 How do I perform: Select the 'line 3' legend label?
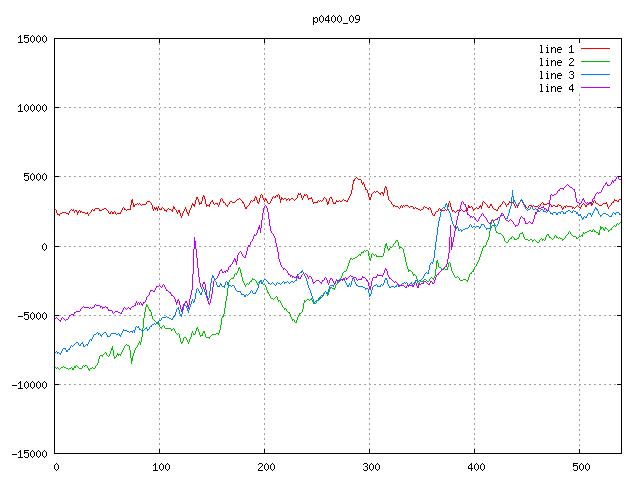(556, 75)
